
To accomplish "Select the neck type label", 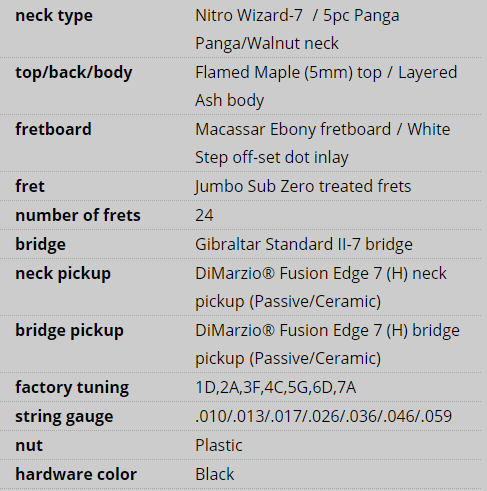I will (54, 16).
